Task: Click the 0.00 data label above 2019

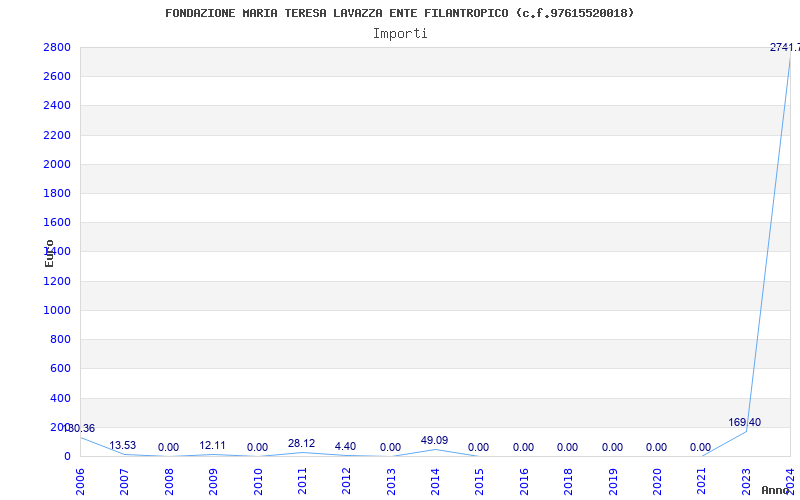Action: click(x=612, y=447)
